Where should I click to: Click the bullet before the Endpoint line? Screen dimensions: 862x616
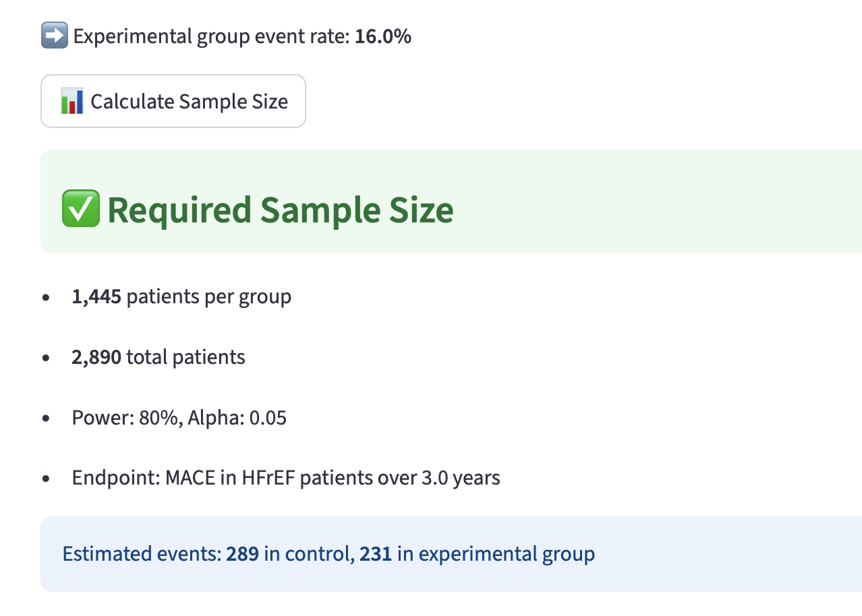(x=46, y=479)
